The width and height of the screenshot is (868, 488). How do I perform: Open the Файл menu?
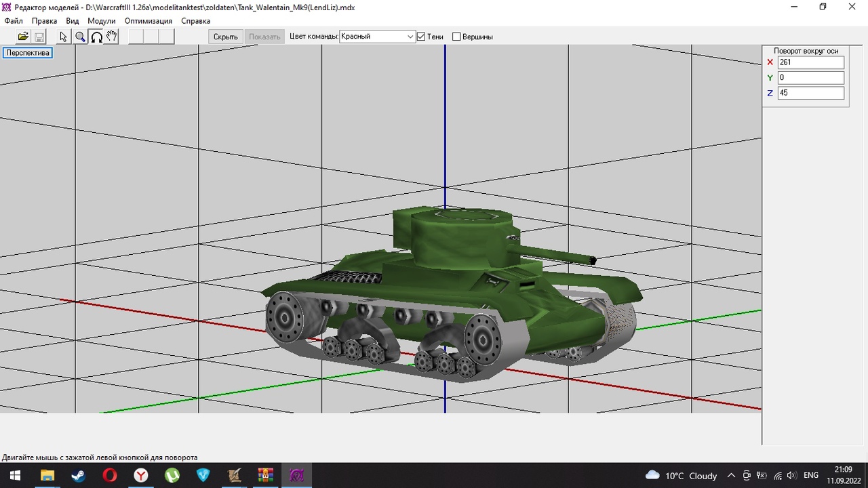click(x=14, y=21)
